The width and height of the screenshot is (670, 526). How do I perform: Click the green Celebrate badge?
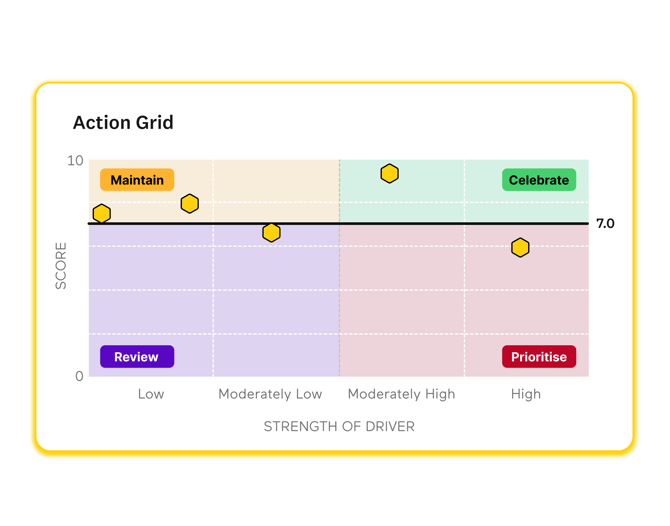(539, 180)
